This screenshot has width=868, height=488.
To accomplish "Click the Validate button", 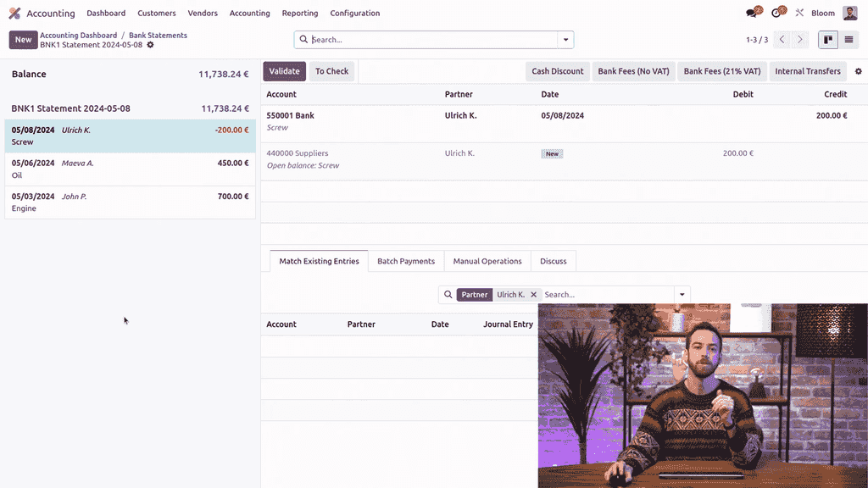I will [x=284, y=71].
